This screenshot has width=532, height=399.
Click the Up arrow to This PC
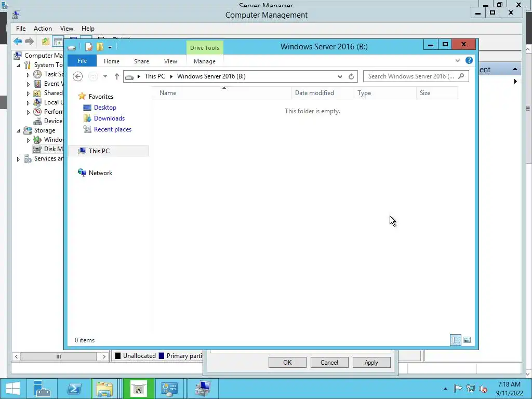pyautogui.click(x=117, y=76)
